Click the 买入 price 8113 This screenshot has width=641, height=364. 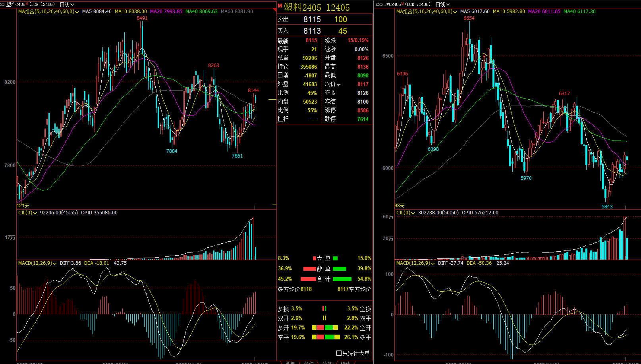point(312,31)
